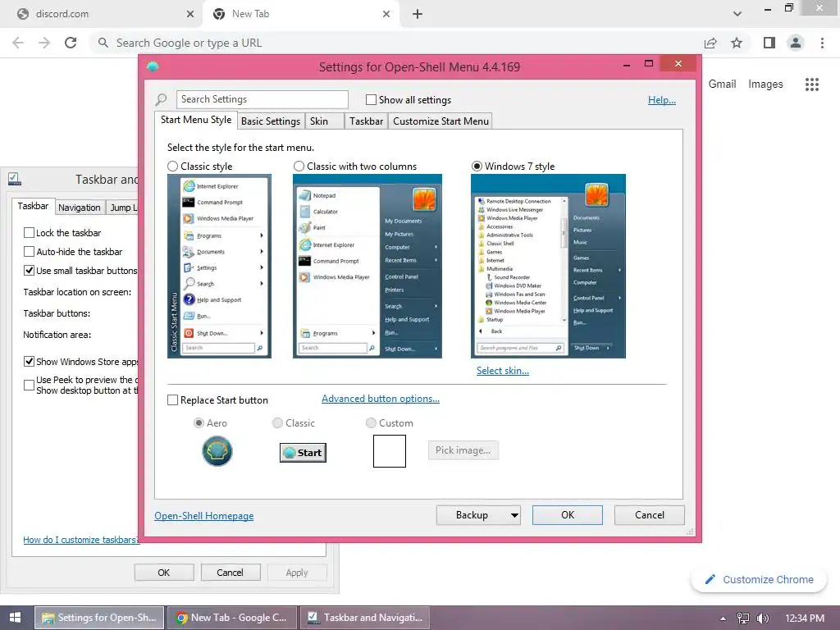Open the Chrome profile avatar icon

[796, 43]
